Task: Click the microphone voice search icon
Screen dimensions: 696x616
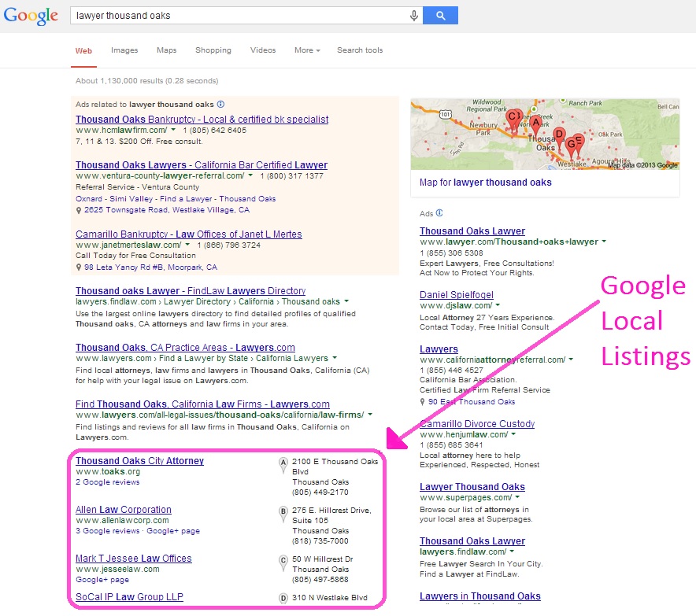Action: (x=413, y=16)
